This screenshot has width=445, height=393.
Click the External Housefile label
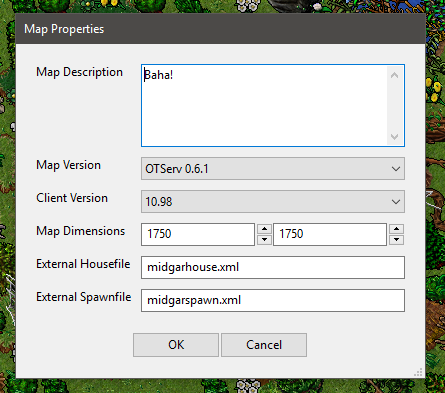pyautogui.click(x=83, y=264)
